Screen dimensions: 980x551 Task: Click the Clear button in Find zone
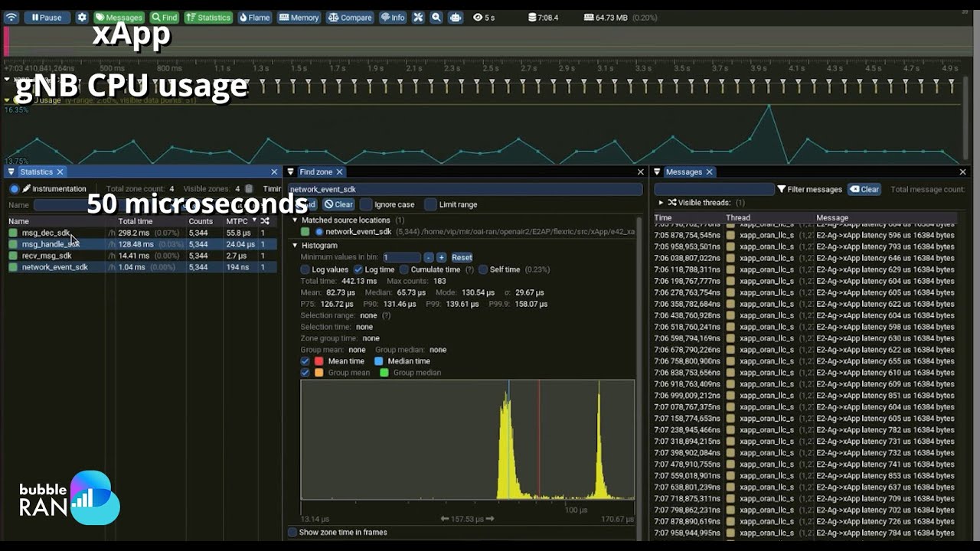click(x=338, y=204)
